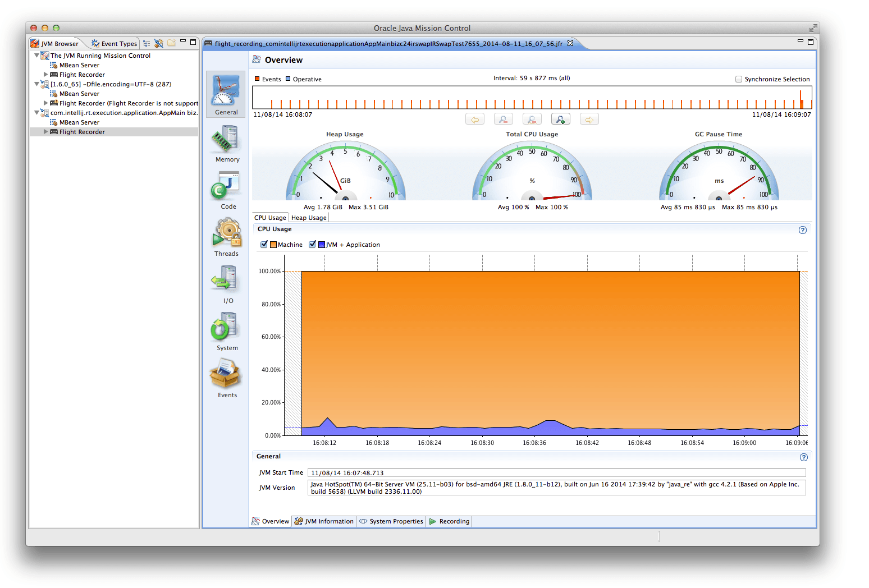Screen dimensions: 869x588
Task: Open the I/O tab group
Action: [x=226, y=284]
